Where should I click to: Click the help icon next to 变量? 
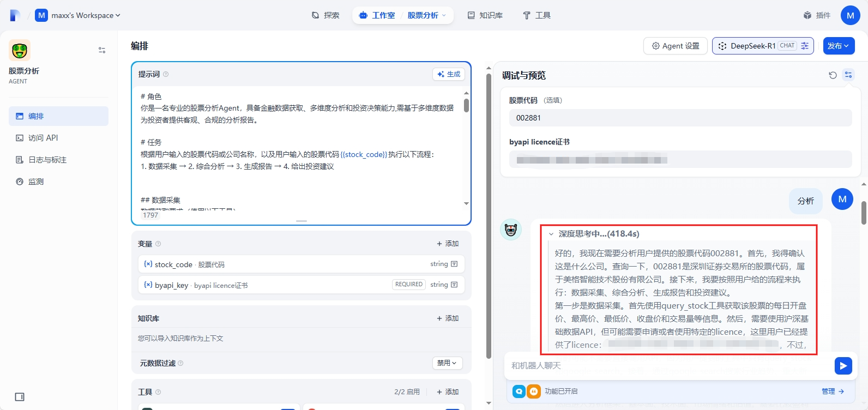158,244
